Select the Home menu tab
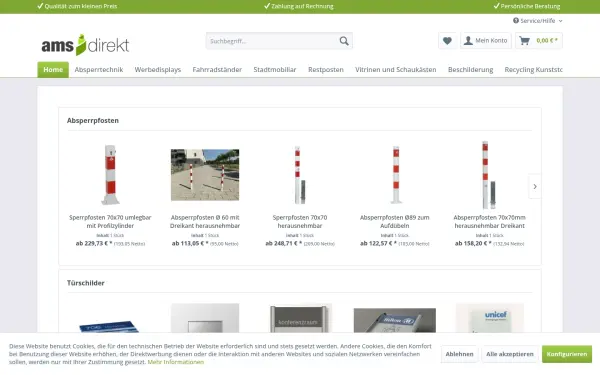The image size is (600, 375). click(x=53, y=70)
